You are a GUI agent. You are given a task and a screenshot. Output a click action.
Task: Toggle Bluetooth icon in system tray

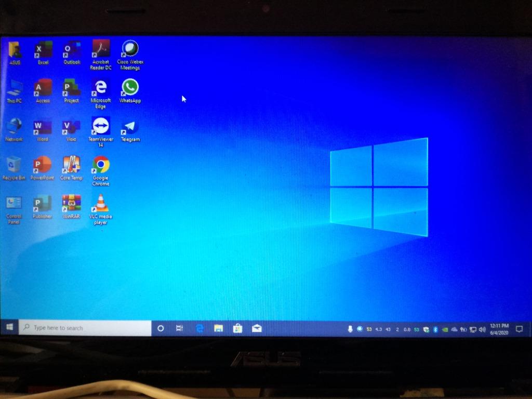pyautogui.click(x=435, y=329)
